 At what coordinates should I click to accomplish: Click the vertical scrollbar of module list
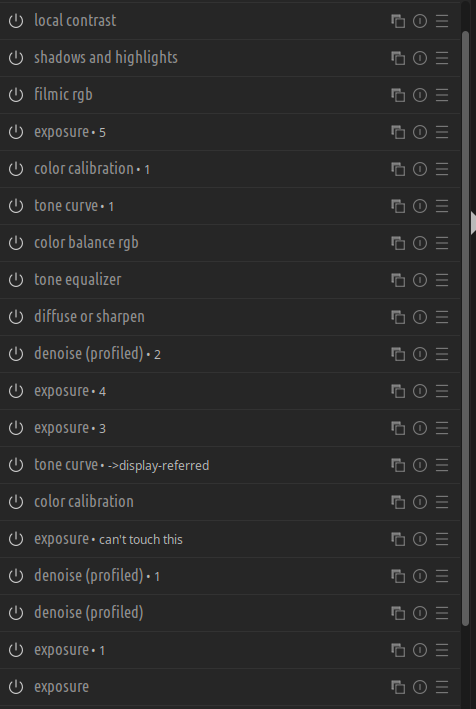pos(466,329)
